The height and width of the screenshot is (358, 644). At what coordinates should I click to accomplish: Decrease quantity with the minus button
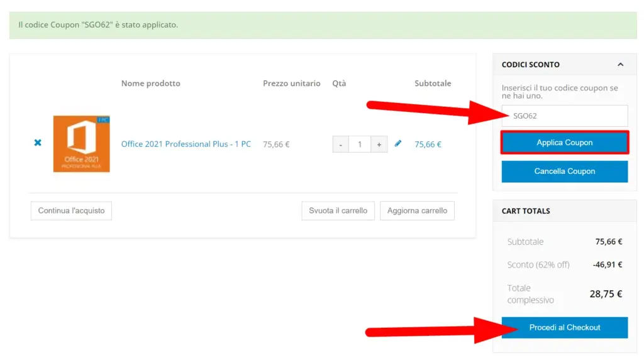pos(340,144)
